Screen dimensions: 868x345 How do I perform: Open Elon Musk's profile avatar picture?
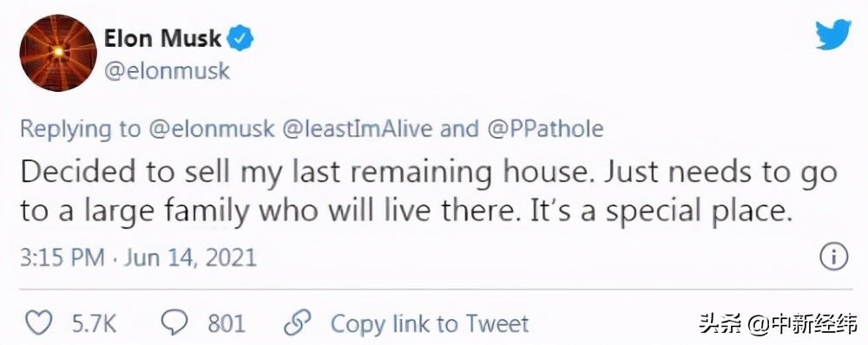pyautogui.click(x=57, y=53)
